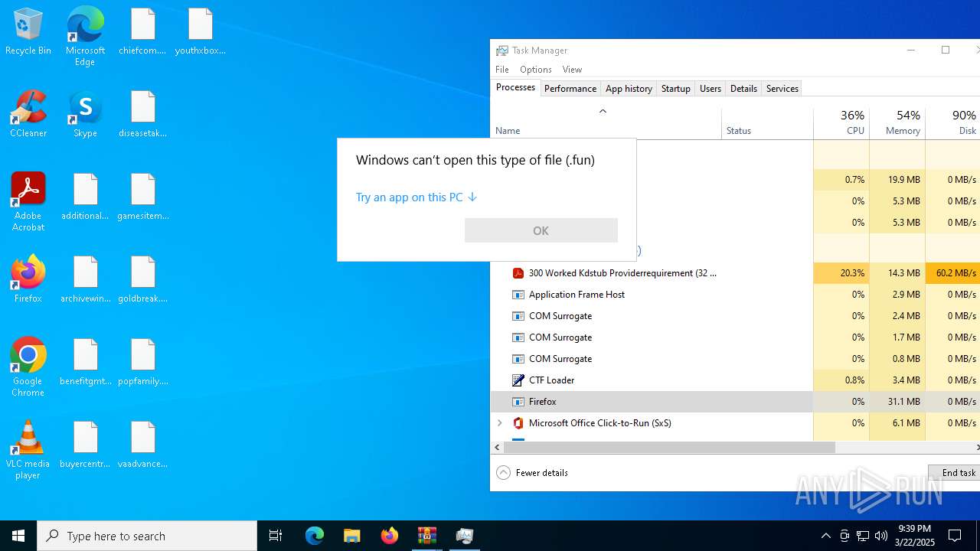Select the COM Surrogate 1.7 MB row
Viewport: 980px width, 551px height.
point(735,337)
